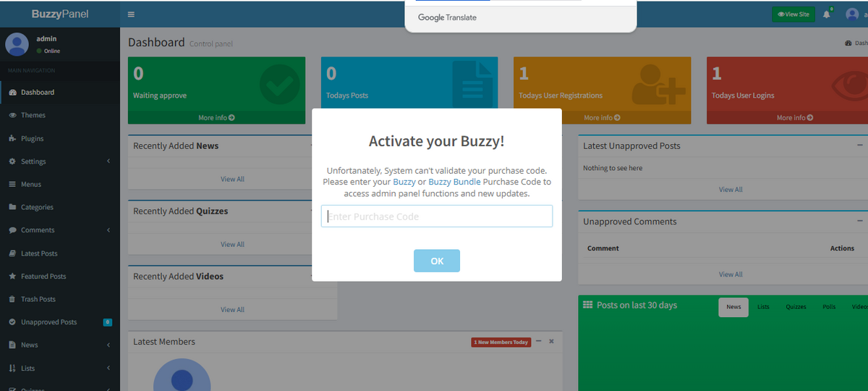Open Dashboard in the sidebar
The width and height of the screenshot is (868, 391).
[60, 92]
